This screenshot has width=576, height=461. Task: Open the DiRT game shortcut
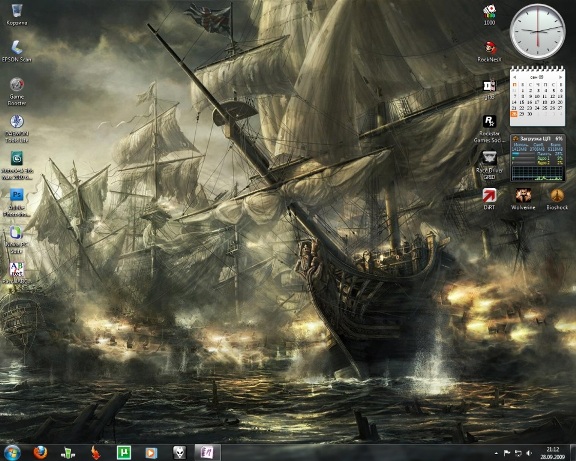coord(489,199)
